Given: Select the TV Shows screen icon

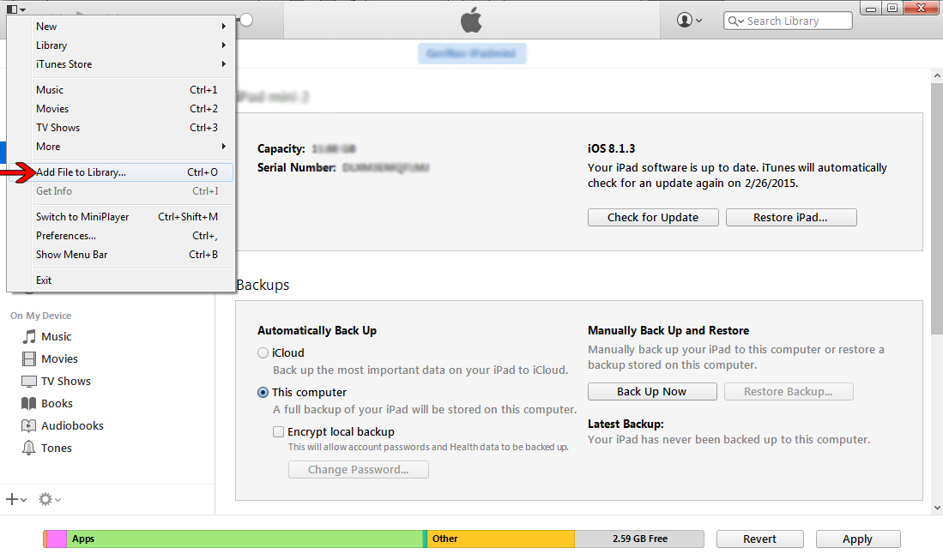Looking at the screenshot, I should (x=29, y=381).
